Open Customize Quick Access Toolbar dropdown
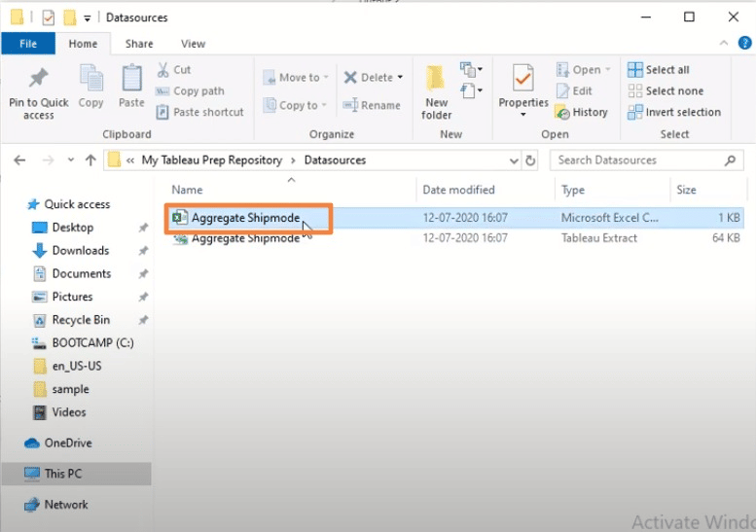This screenshot has width=756, height=532. [x=88, y=18]
